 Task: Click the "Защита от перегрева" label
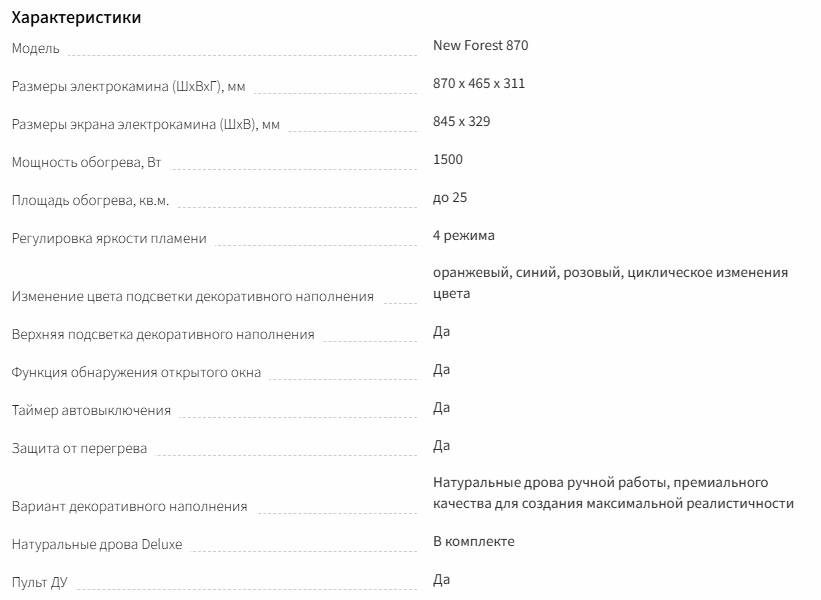pos(79,448)
